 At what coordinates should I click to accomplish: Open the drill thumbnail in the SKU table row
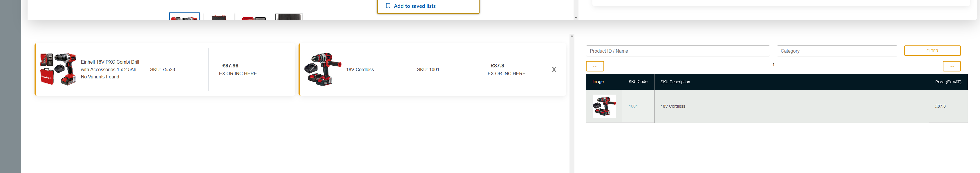click(604, 106)
